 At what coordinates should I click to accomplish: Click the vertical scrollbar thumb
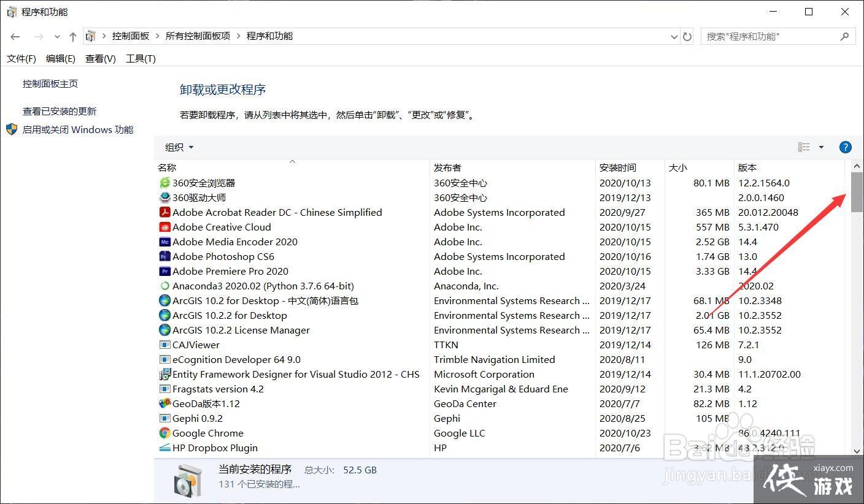[857, 193]
